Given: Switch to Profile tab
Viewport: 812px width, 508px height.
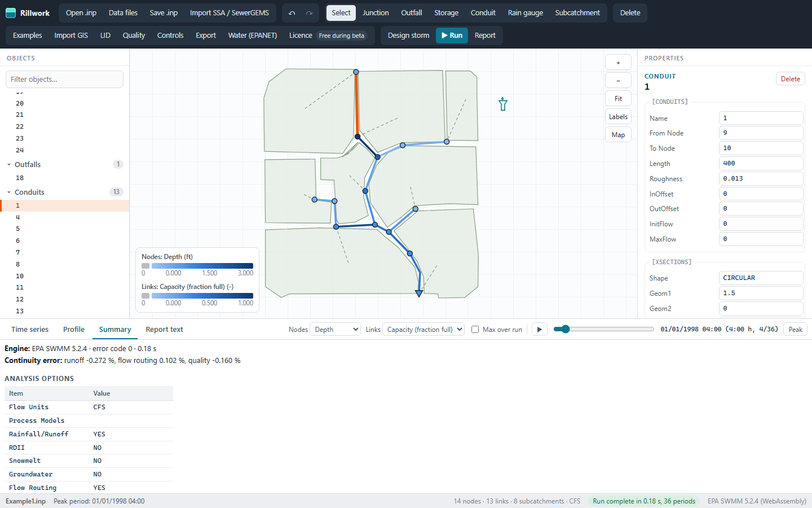Looking at the screenshot, I should 74,329.
